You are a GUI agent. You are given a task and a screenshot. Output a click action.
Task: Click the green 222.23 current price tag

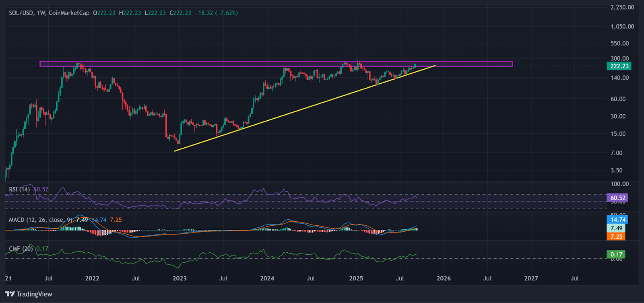click(x=619, y=66)
